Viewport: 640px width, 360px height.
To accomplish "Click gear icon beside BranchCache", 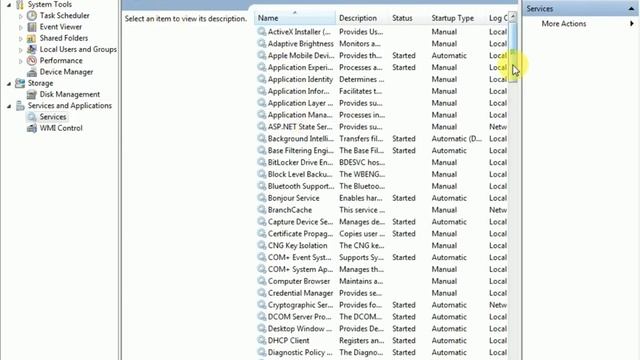I will [262, 209].
